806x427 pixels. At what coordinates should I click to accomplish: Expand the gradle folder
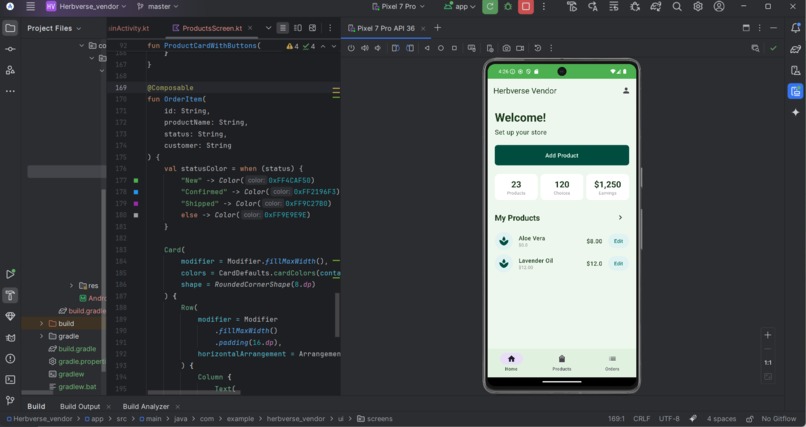click(x=41, y=336)
